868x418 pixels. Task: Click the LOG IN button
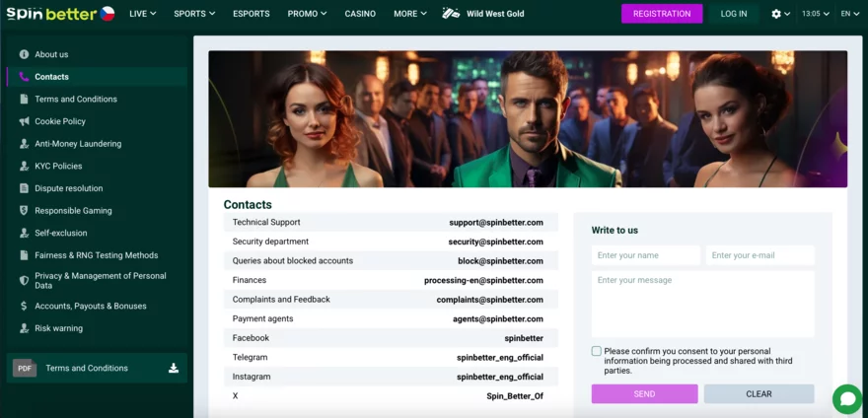(734, 14)
